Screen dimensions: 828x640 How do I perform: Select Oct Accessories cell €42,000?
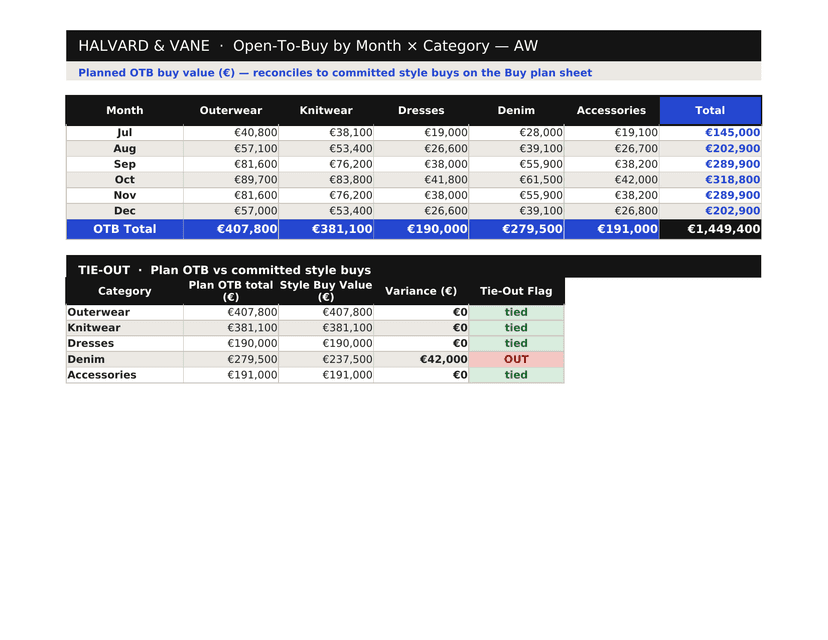pyautogui.click(x=611, y=180)
